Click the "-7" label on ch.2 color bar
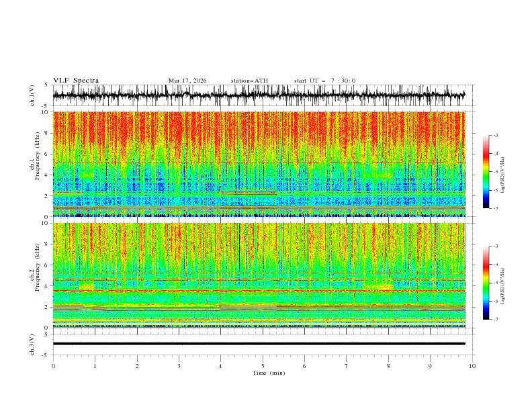The height and width of the screenshot is (411, 532). (x=495, y=320)
